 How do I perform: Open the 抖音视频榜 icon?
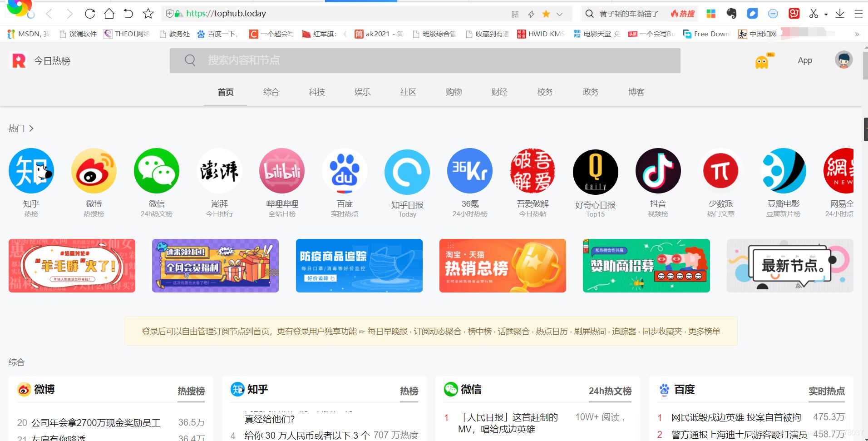coord(657,171)
